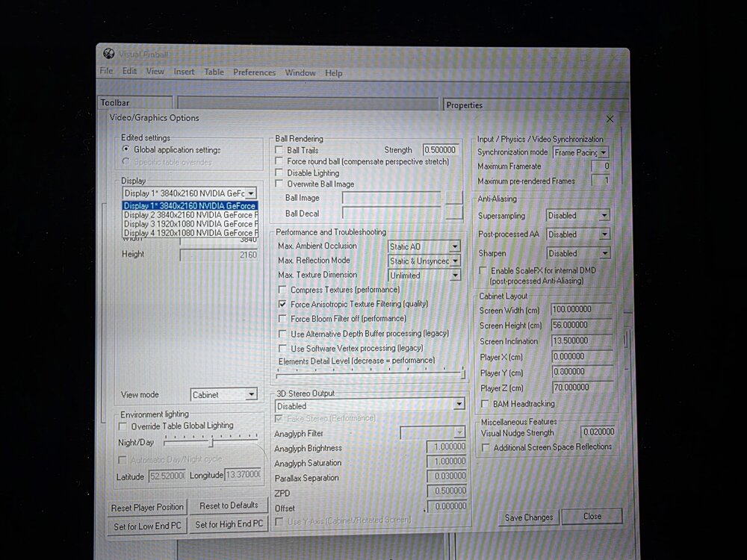Toggle the BAM Headtracking checkbox
This screenshot has height=560, width=747.
(x=485, y=403)
